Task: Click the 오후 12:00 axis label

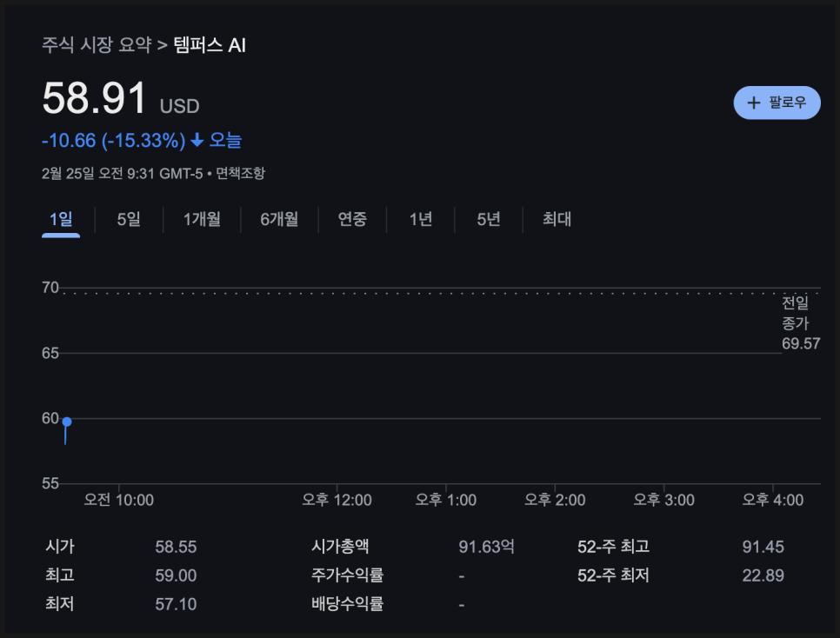Action: (x=337, y=501)
